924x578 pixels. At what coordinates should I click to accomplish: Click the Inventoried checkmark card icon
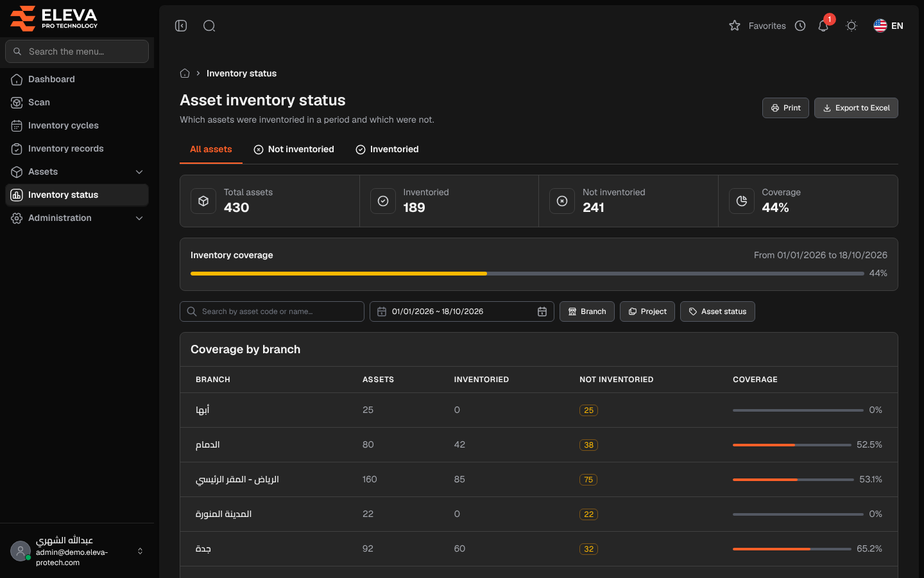pyautogui.click(x=383, y=201)
